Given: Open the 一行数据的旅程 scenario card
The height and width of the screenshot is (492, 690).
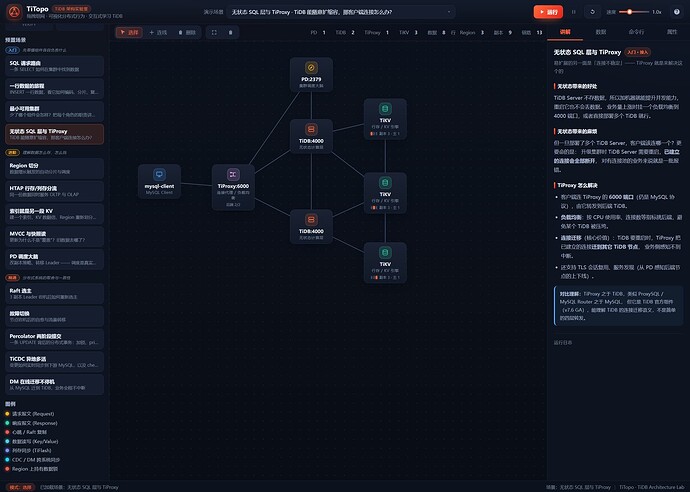Looking at the screenshot, I should [x=55, y=89].
